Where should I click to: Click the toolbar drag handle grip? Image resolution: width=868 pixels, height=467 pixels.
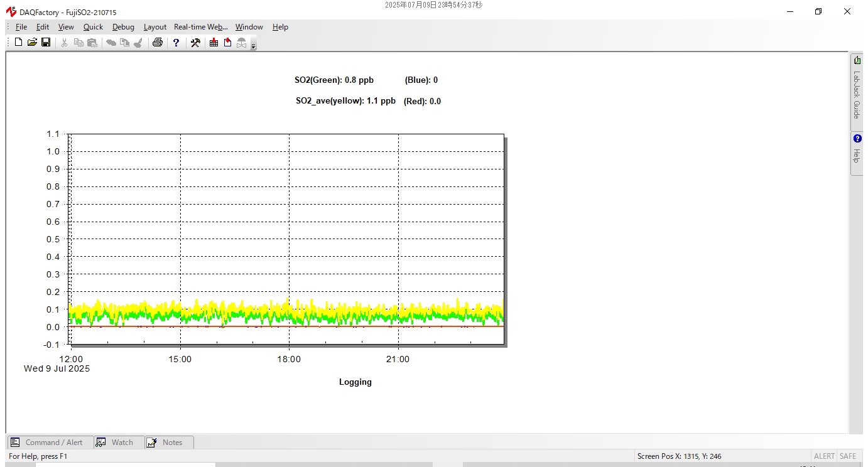click(8, 43)
